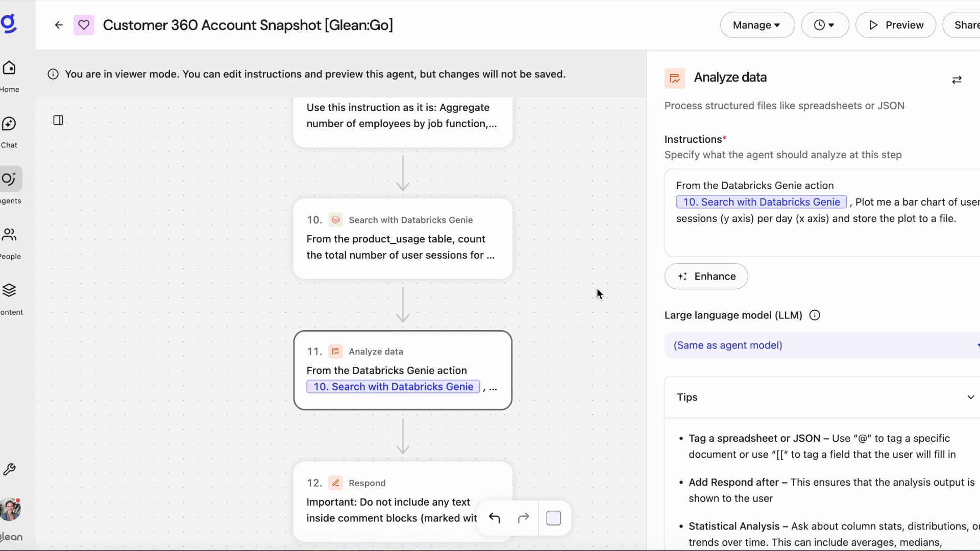Open Chat from the sidebar
The image size is (980, 551).
9,124
